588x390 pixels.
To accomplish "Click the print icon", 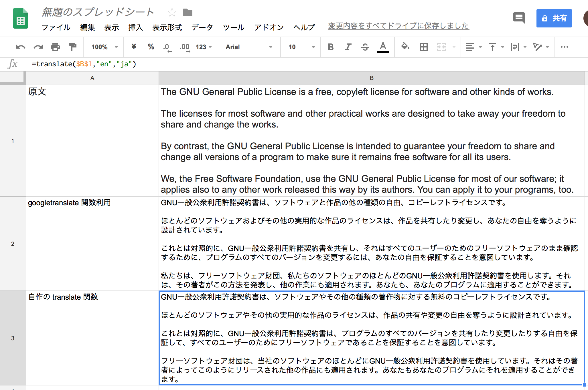I will 55,47.
